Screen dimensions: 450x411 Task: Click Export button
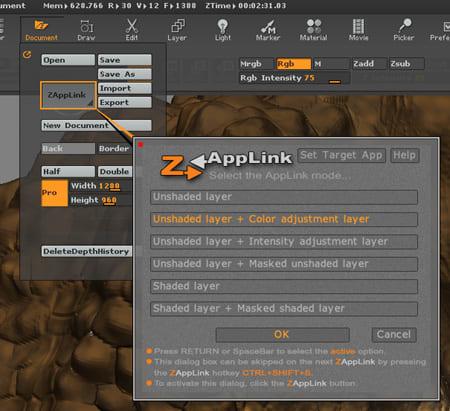pos(125,102)
